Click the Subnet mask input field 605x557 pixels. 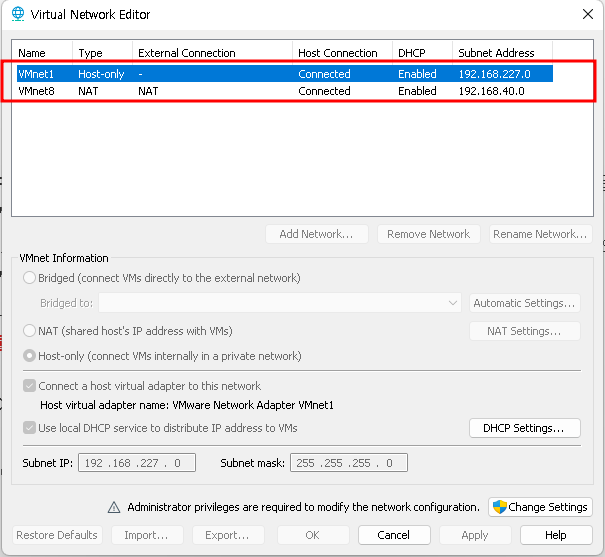[349, 462]
